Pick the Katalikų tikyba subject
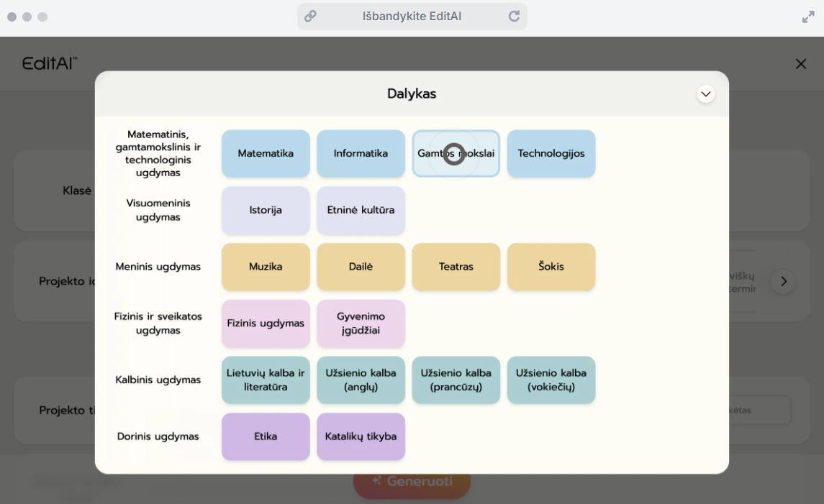 pyautogui.click(x=361, y=436)
